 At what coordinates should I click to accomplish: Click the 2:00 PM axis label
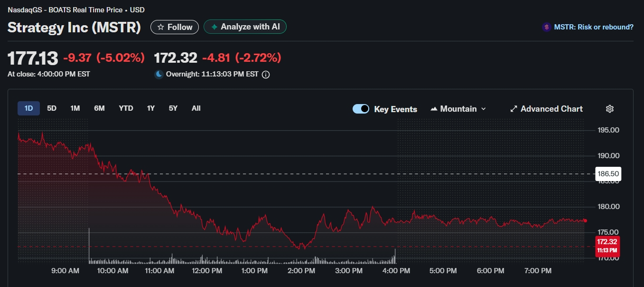click(301, 271)
